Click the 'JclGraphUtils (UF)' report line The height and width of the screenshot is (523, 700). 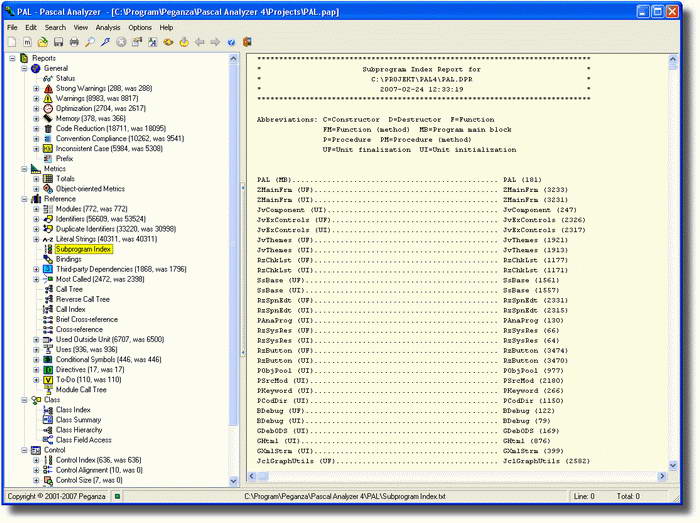[423, 461]
